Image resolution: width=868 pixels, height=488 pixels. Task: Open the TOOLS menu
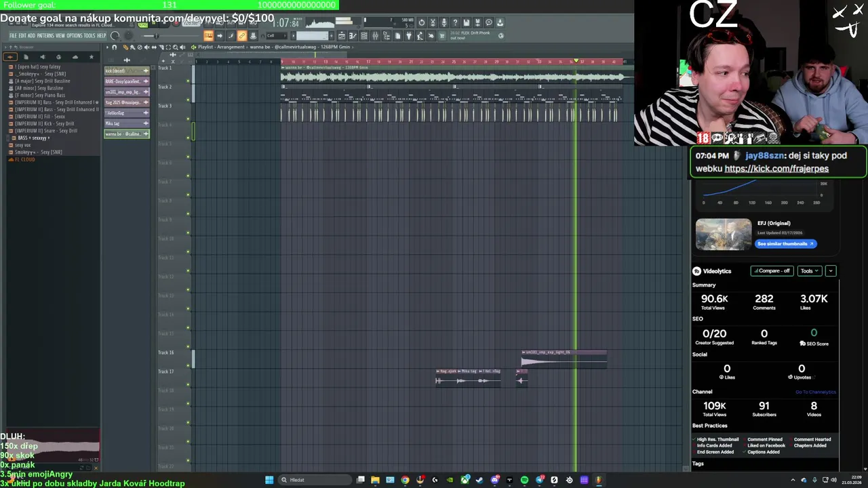pyautogui.click(x=90, y=35)
